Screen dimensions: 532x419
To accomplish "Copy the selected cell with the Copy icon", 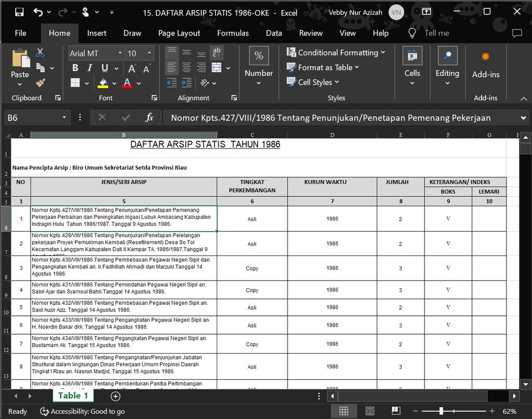I will [40, 67].
